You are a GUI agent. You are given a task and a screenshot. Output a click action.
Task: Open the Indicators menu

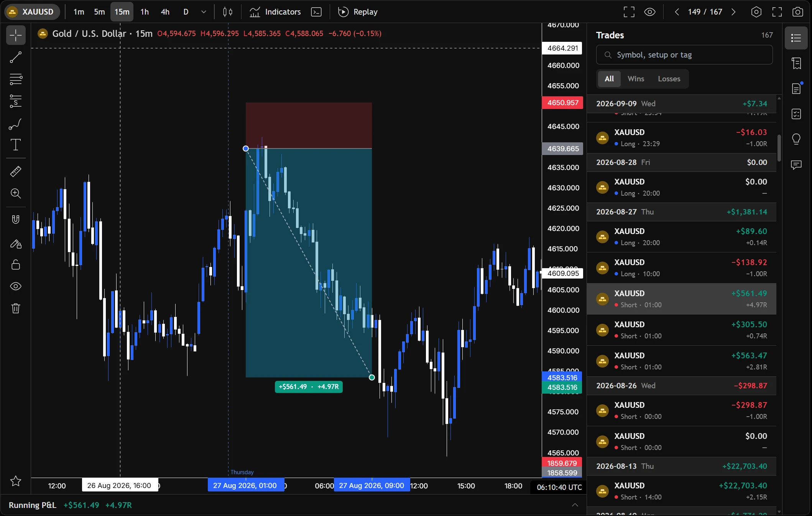275,12
